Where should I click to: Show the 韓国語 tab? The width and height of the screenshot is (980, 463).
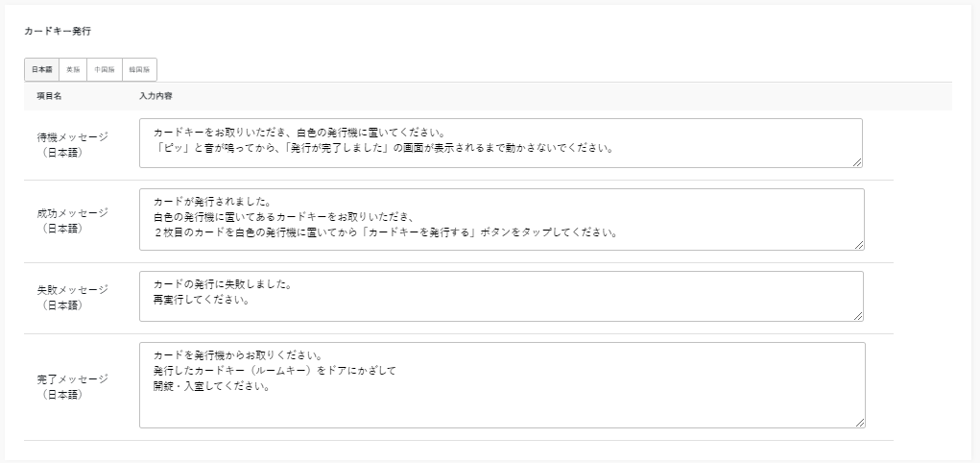[140, 69]
